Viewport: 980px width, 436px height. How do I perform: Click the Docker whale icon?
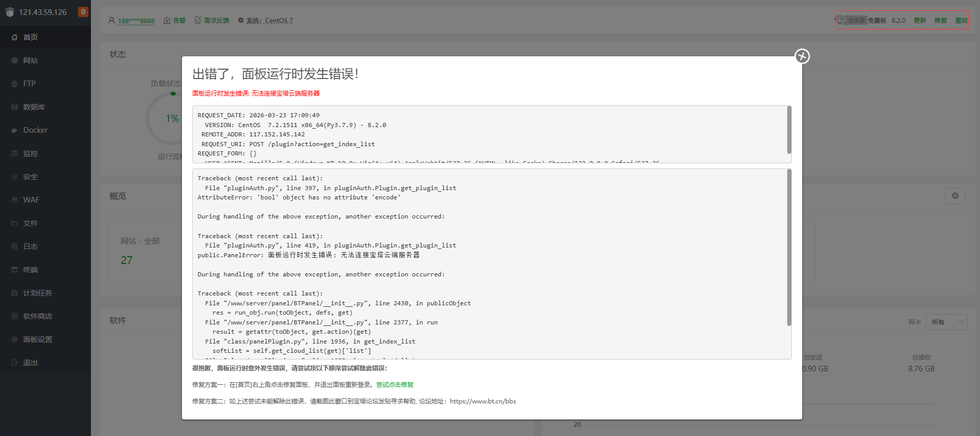(14, 130)
